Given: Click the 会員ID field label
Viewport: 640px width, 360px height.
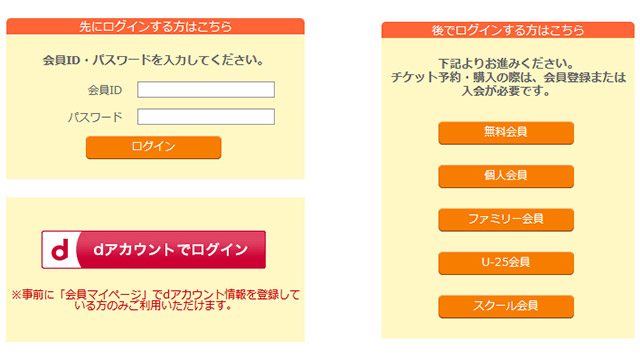Looking at the screenshot, I should coord(105,90).
